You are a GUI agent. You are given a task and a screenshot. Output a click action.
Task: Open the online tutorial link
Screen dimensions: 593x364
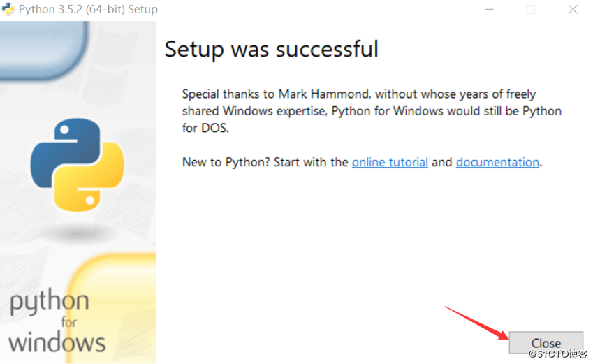click(x=390, y=162)
